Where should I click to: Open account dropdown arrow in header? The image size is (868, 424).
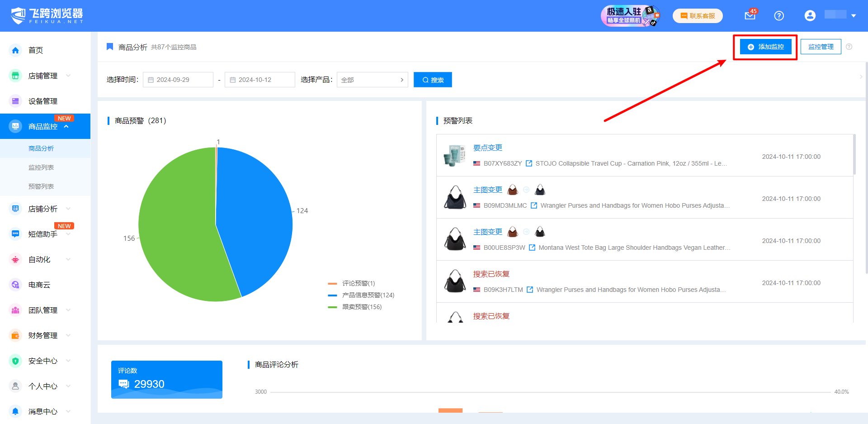click(854, 16)
